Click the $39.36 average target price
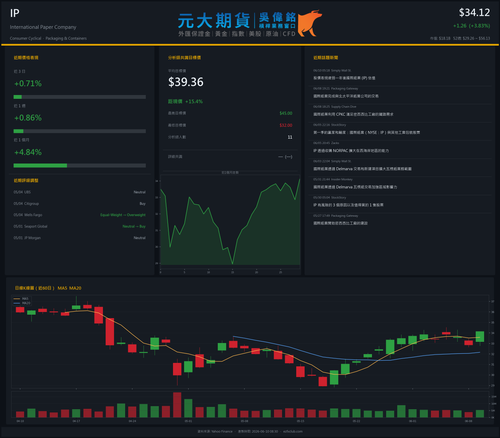Image resolution: width=500 pixels, height=438 pixels. click(x=186, y=82)
